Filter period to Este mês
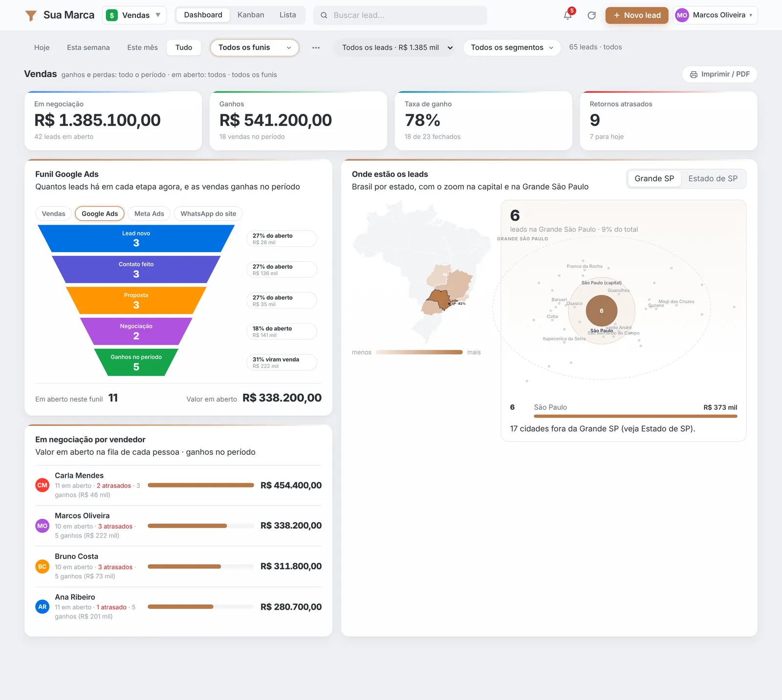This screenshot has height=700, width=782. tap(142, 47)
